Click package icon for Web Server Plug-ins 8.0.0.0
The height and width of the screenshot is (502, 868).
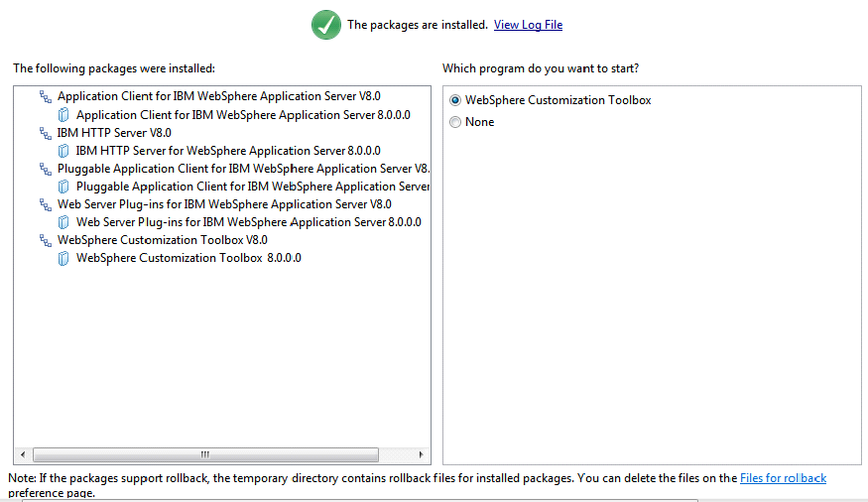pyautogui.click(x=63, y=222)
